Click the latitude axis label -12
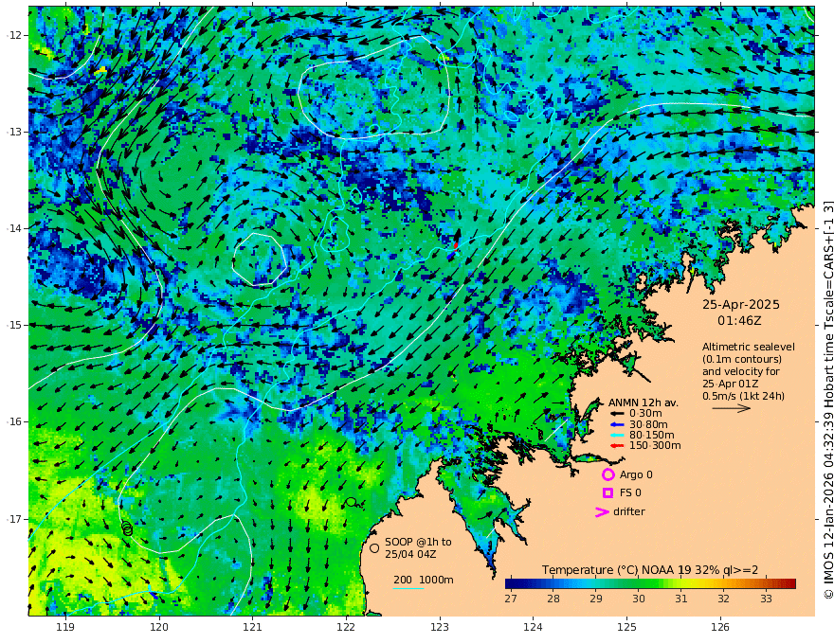Screen dimensions: 834x644 click(x=14, y=35)
